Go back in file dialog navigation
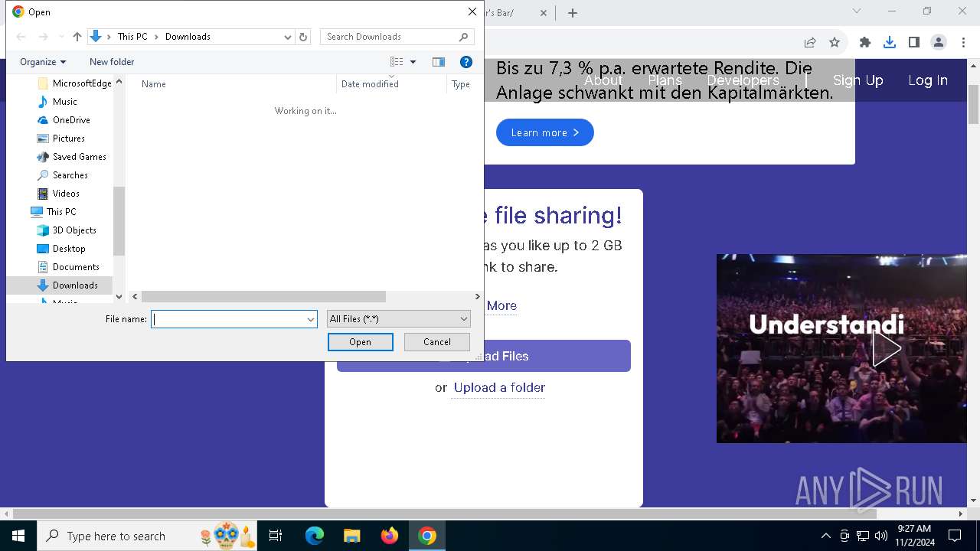This screenshot has height=551, width=980. pos(21,37)
